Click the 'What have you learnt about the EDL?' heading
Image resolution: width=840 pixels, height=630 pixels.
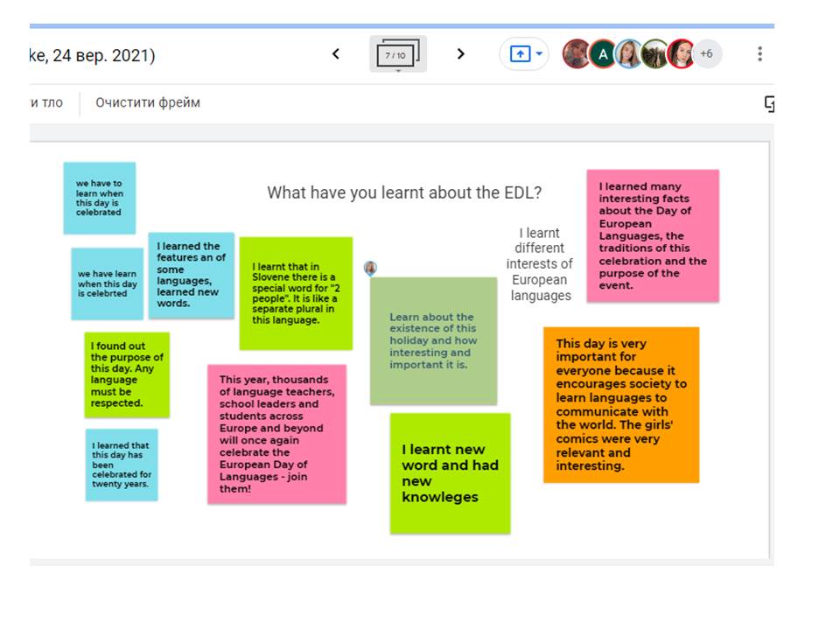404,192
